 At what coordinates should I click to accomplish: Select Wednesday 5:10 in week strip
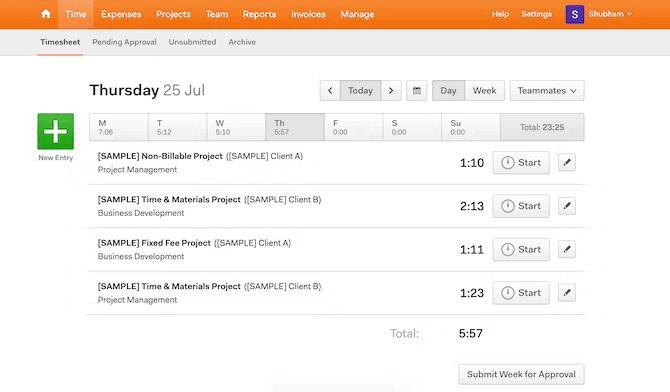point(236,127)
